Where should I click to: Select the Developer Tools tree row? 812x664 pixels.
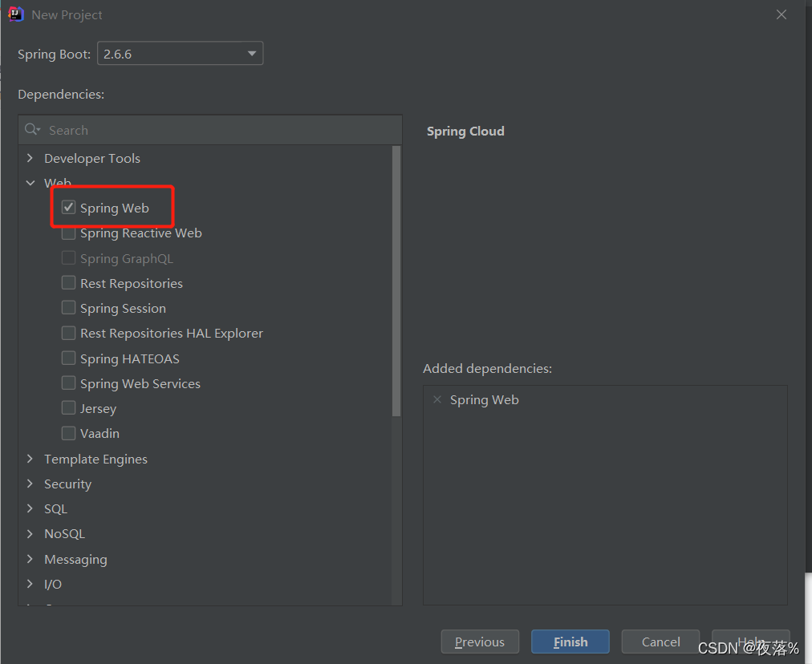point(205,158)
